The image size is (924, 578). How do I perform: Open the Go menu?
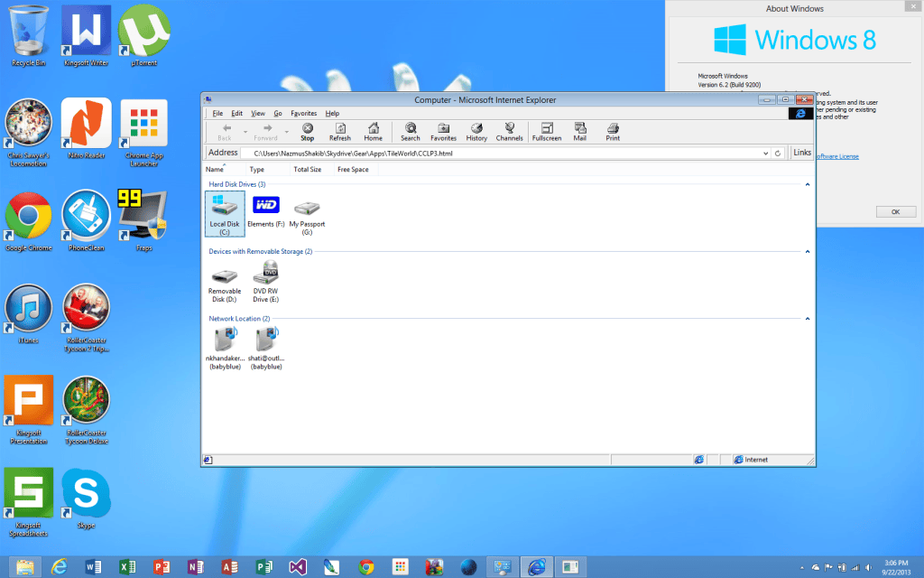click(278, 113)
